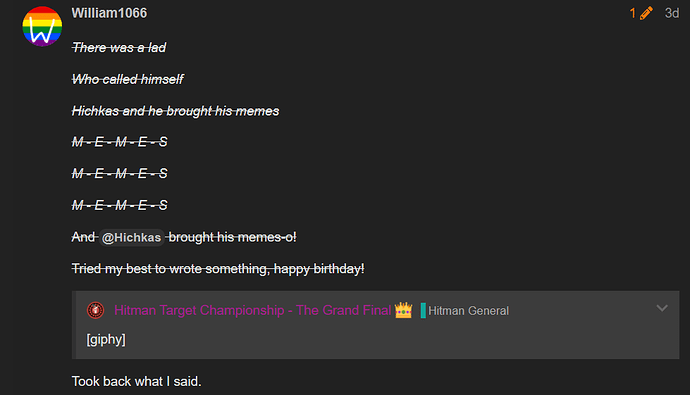Click the 'There was a lad' line
Screen dimensions: 690x395
[119, 48]
